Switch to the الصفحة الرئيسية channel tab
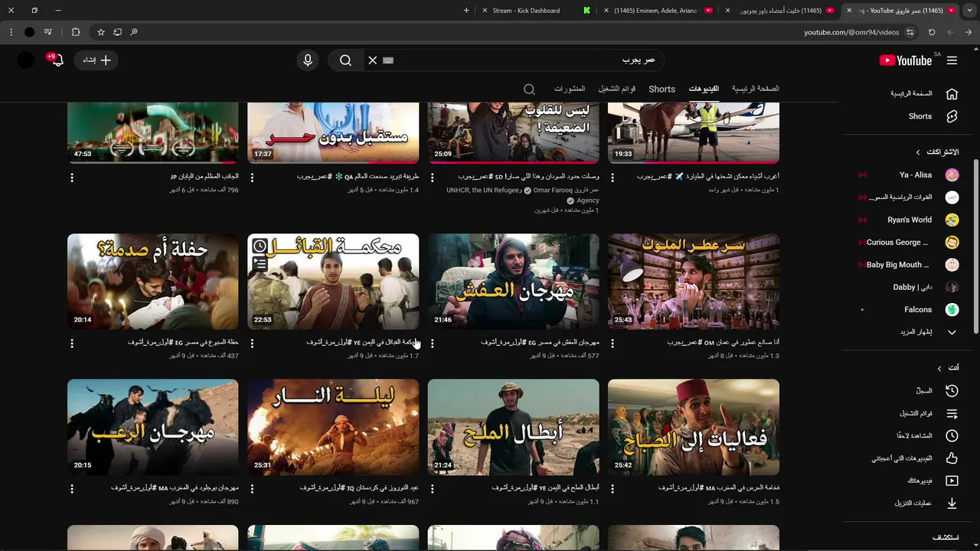 click(x=755, y=89)
